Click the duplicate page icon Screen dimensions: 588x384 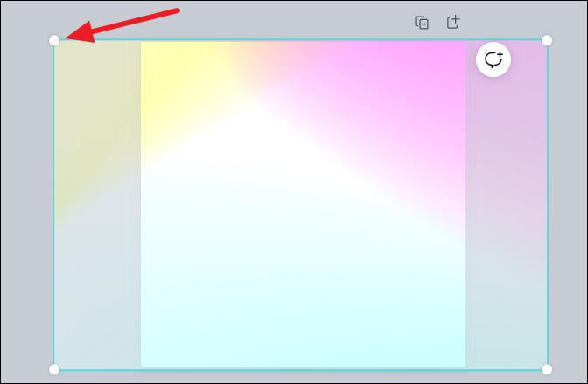[422, 23]
